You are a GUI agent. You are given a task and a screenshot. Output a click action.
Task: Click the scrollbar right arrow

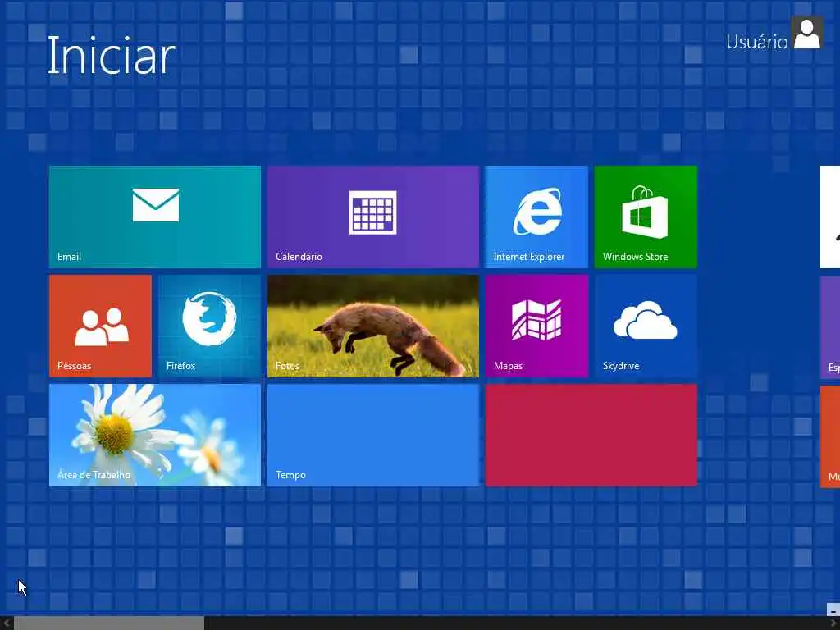[833, 623]
